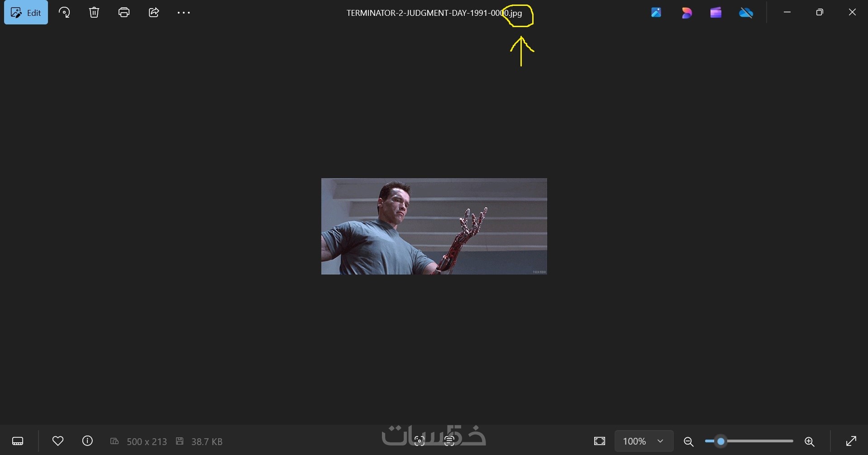Restore down the Photos window
The image size is (868, 455).
click(820, 12)
